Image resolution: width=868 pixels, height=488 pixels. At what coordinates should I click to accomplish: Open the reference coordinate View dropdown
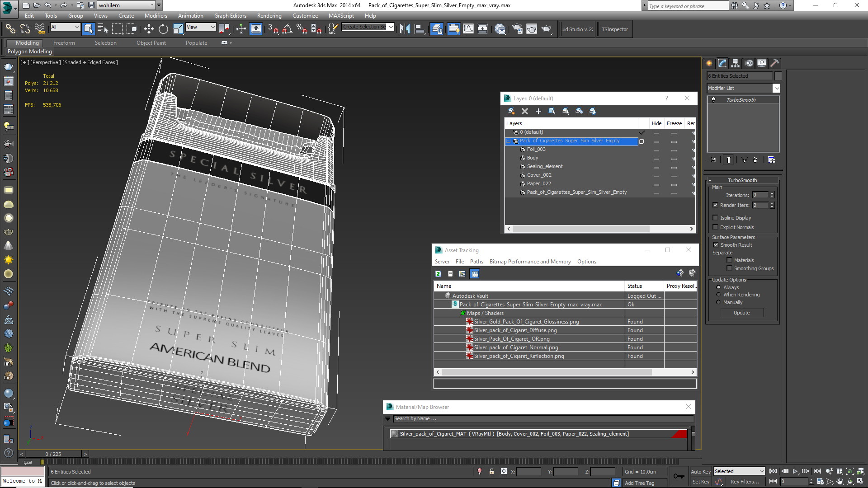point(201,27)
